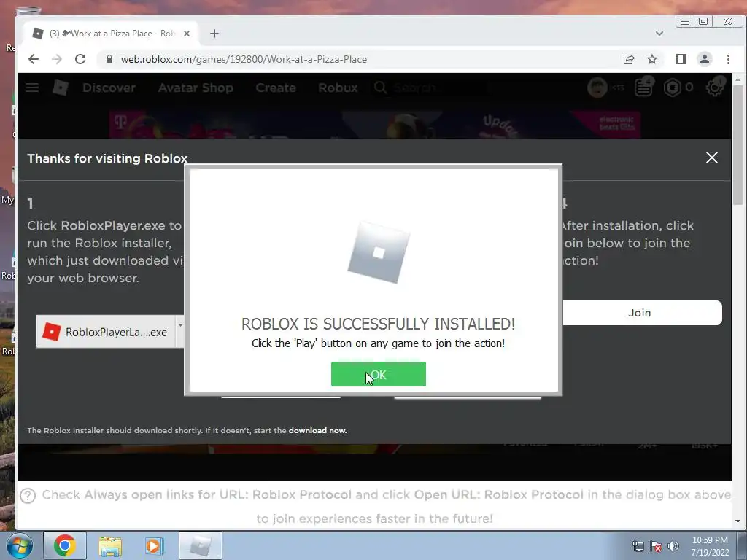Image resolution: width=747 pixels, height=560 pixels.
Task: Click the browser forward arrow
Action: [57, 59]
